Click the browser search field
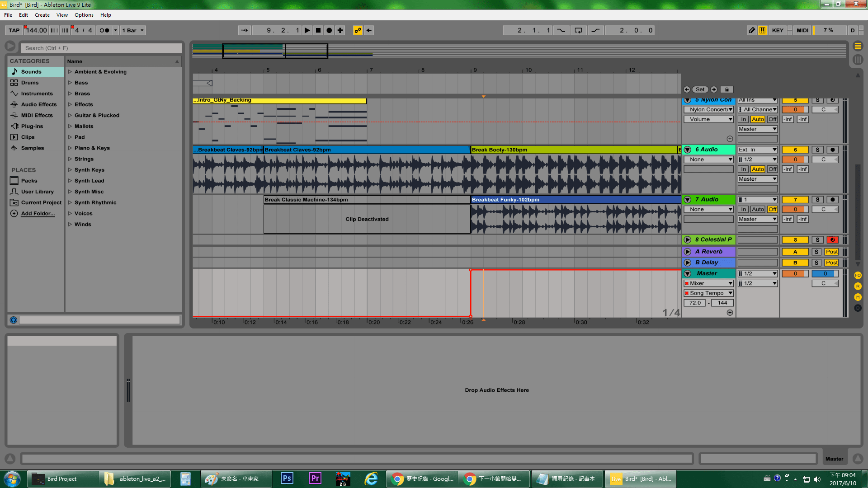 (x=102, y=48)
